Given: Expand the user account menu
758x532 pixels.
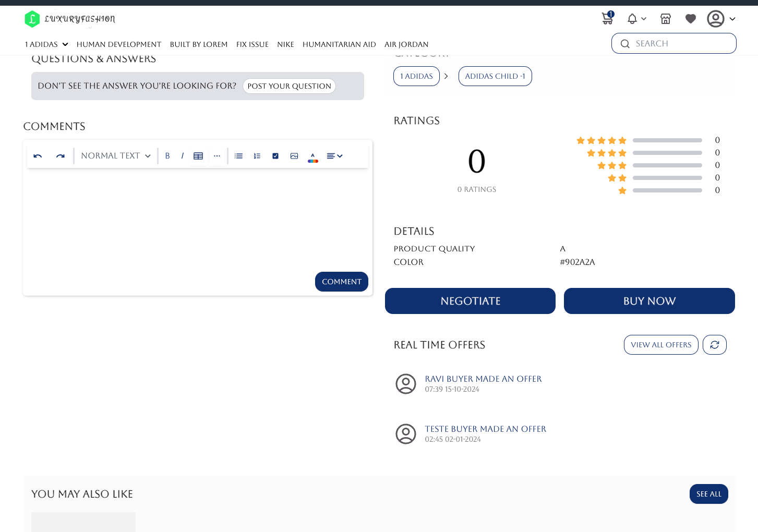Looking at the screenshot, I should 721,19.
